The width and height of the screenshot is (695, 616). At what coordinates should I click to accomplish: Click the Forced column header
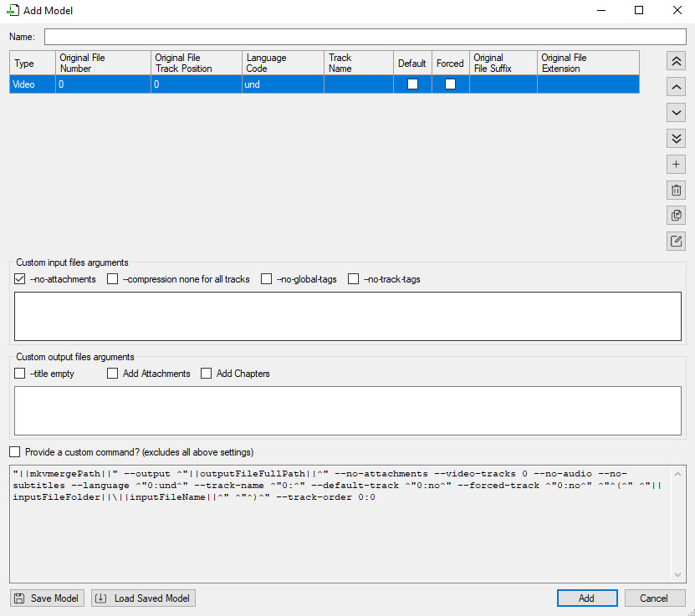[x=451, y=63]
